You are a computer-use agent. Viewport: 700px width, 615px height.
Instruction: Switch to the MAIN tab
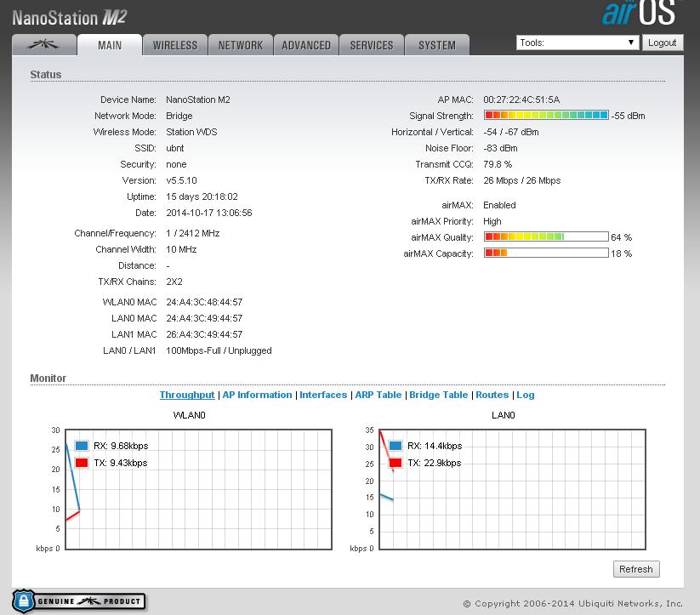110,45
